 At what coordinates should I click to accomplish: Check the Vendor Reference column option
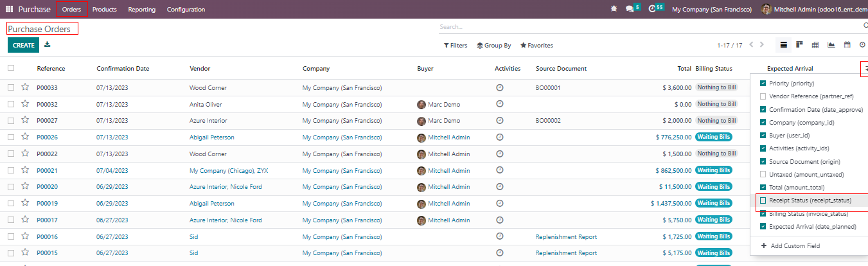763,96
